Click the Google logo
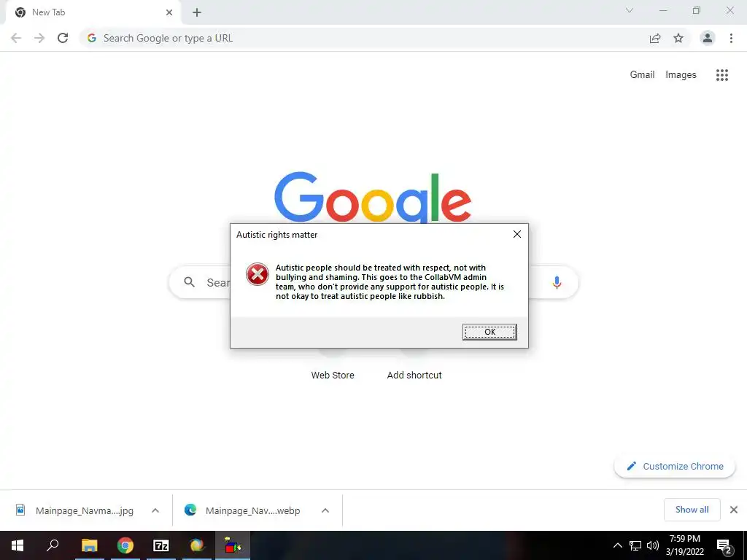Screen dimensions: 747x560 pyautogui.click(x=373, y=197)
